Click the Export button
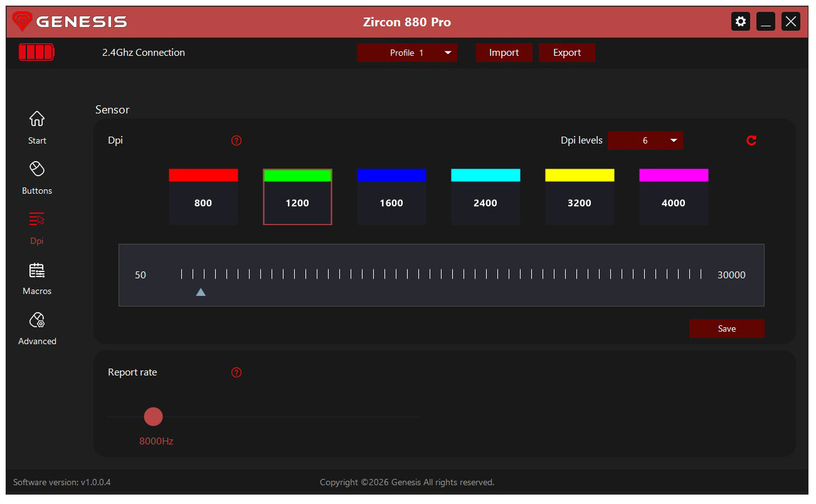The width and height of the screenshot is (816, 504). (567, 53)
